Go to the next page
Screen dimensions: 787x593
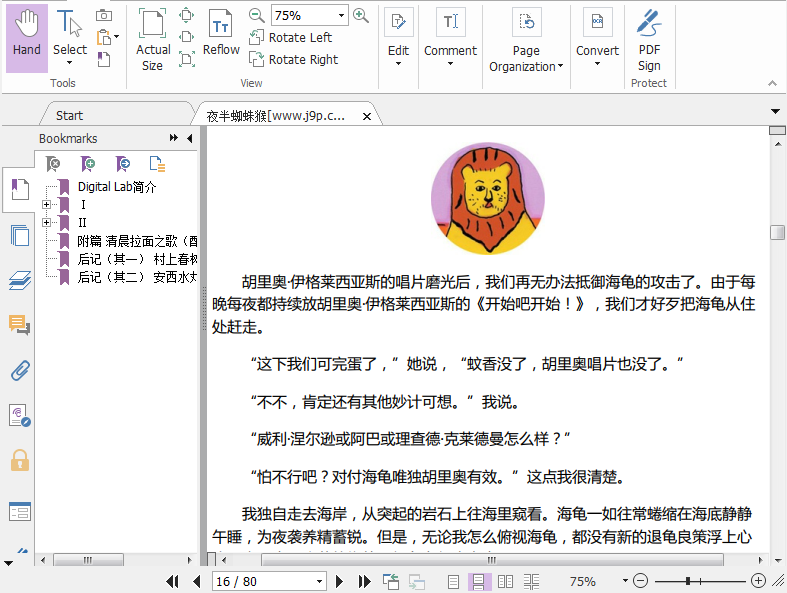pyautogui.click(x=340, y=581)
